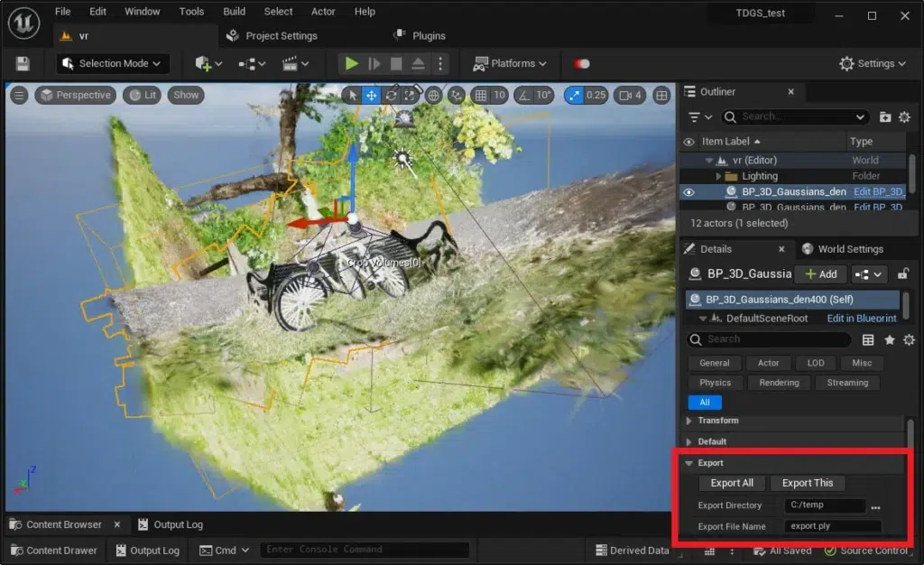The width and height of the screenshot is (924, 565).
Task: Click the Export Directory path field
Action: (826, 505)
